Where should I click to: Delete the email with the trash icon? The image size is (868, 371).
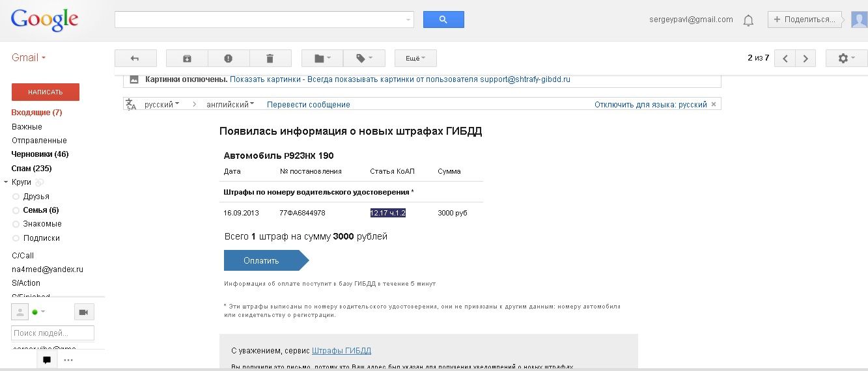point(270,59)
